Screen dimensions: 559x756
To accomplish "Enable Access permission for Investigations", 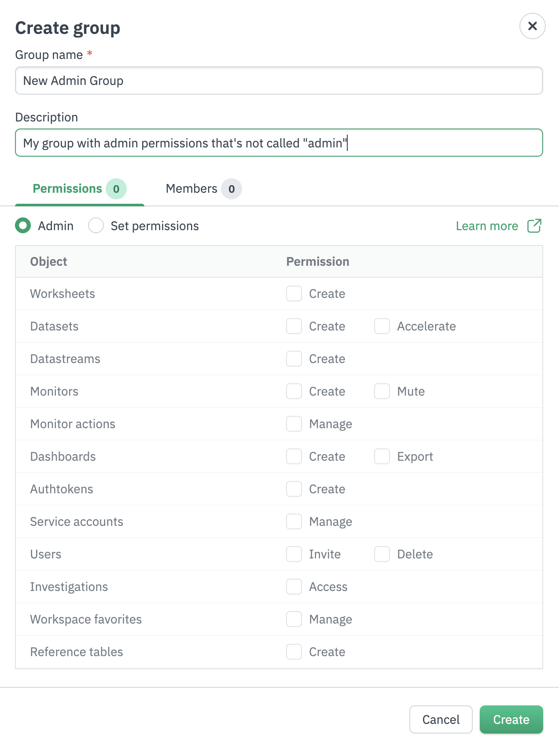I will click(x=294, y=587).
